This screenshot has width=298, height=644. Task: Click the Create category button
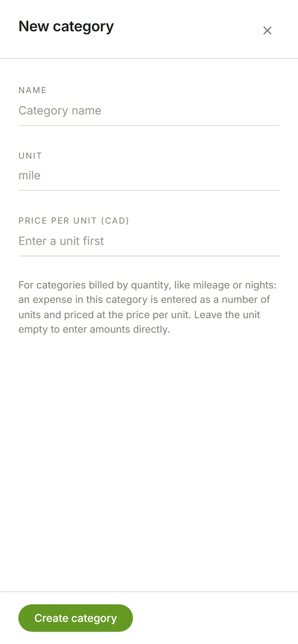(76, 618)
